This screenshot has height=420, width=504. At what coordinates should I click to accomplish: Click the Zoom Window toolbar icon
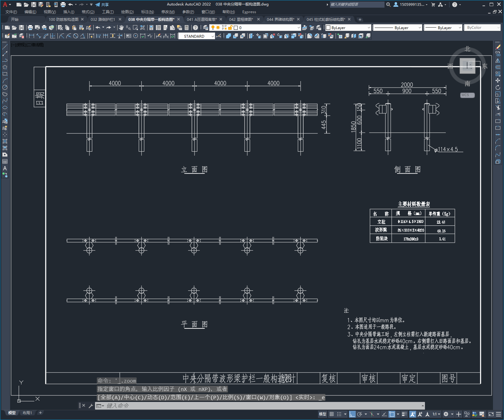pyautogui.click(x=135, y=28)
